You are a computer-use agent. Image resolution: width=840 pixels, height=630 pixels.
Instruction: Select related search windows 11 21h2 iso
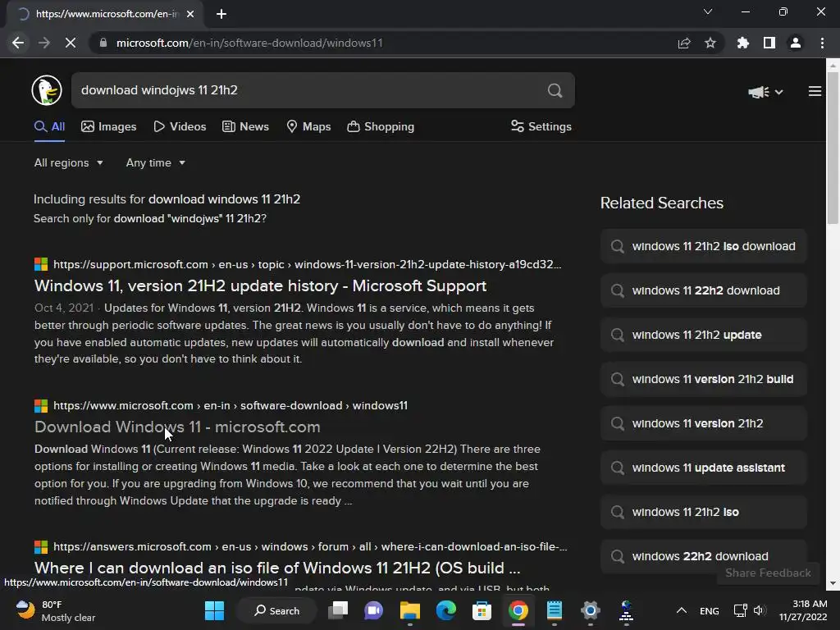coord(703,512)
